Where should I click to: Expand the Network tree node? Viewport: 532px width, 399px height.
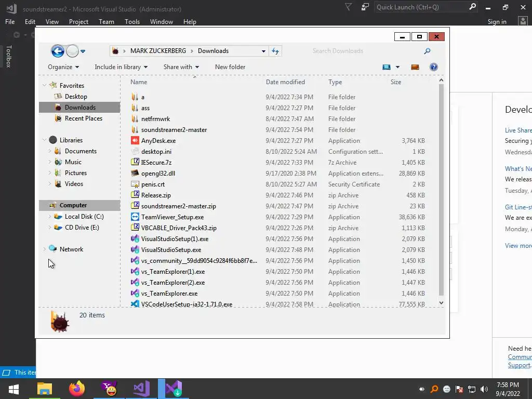coord(45,249)
